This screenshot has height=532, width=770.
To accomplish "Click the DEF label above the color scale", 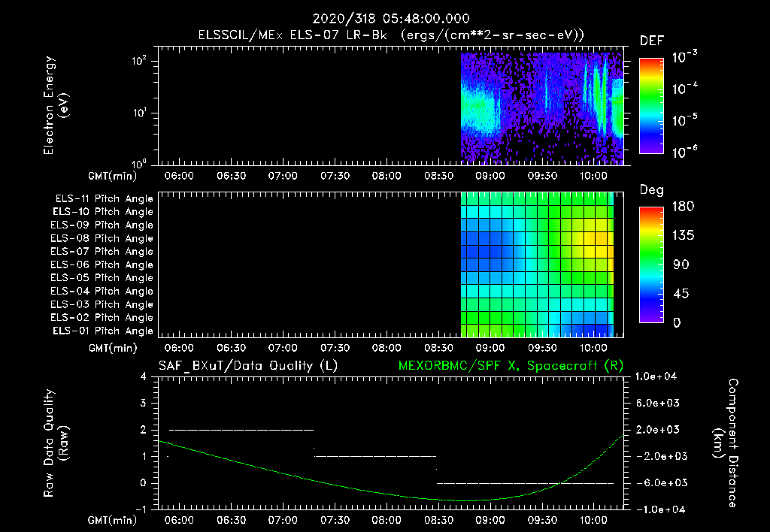I will pos(652,41).
